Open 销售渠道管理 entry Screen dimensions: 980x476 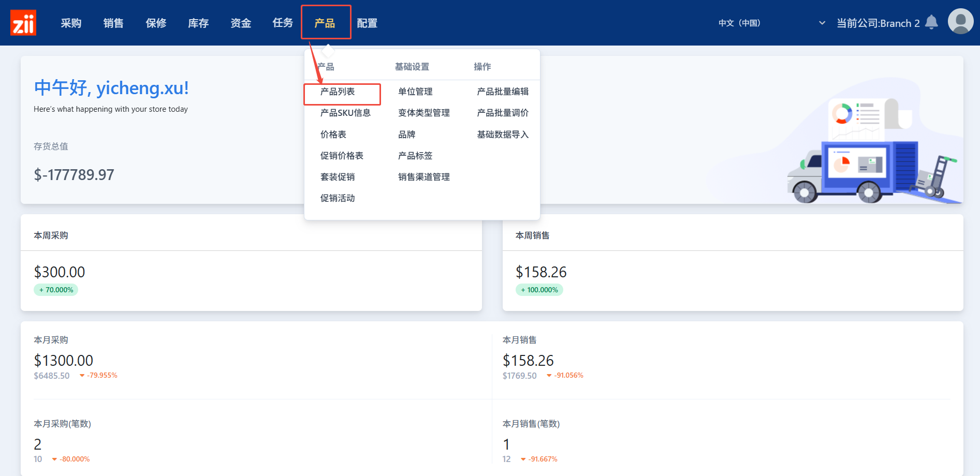point(424,177)
